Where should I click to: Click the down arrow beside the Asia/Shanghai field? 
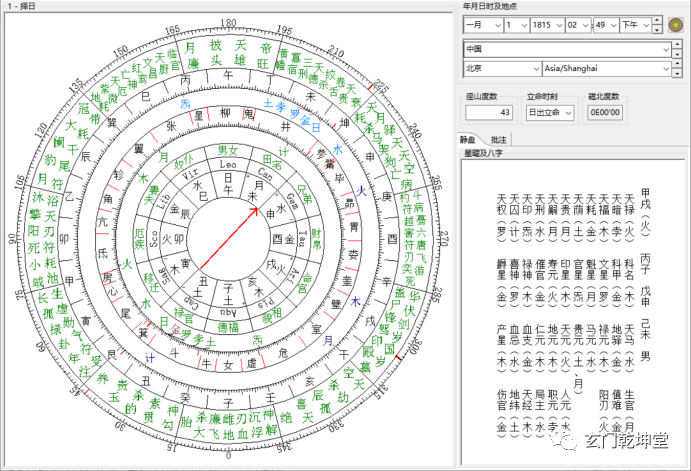click(x=678, y=73)
